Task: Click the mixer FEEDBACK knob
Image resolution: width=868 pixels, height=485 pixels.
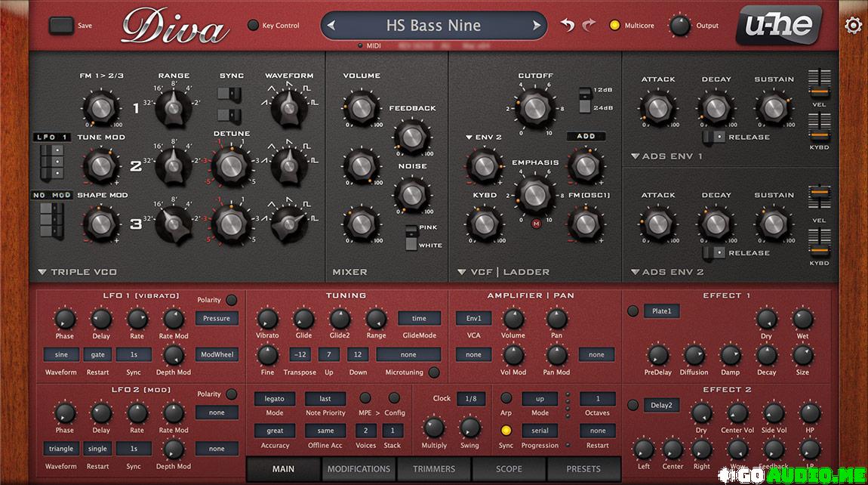Action: [412, 136]
